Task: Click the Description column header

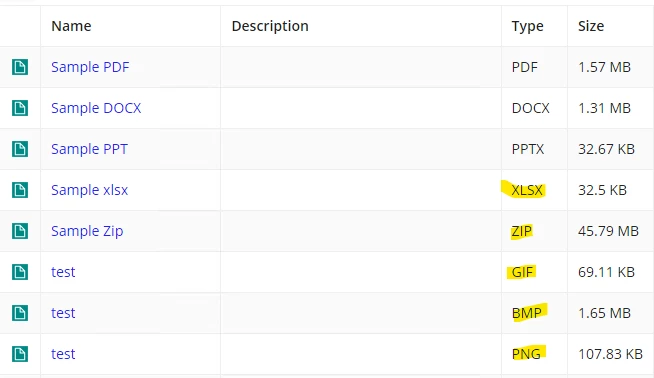Action: pos(270,26)
